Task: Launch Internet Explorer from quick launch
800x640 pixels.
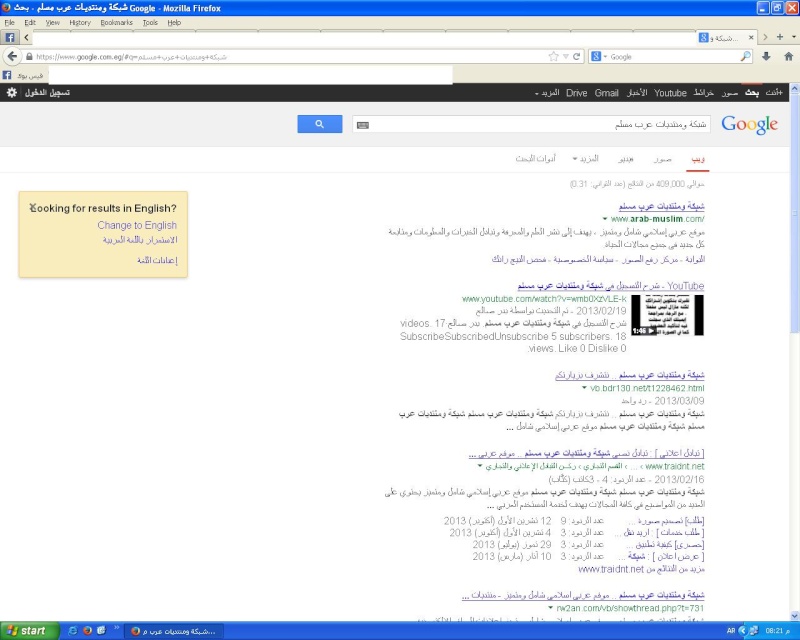Action: (72, 631)
